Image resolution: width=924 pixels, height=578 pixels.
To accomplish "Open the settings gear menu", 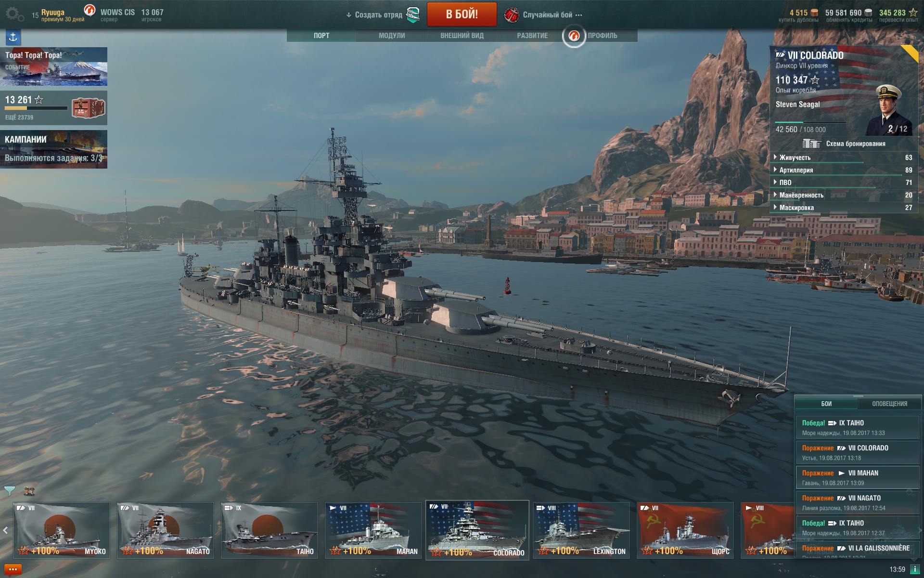I will click(14, 14).
